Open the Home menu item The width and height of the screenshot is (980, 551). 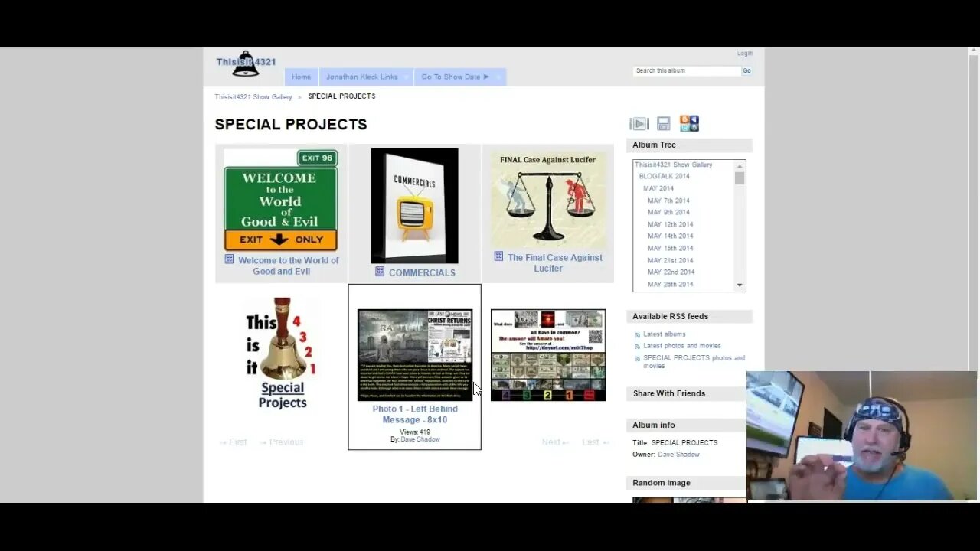(301, 77)
